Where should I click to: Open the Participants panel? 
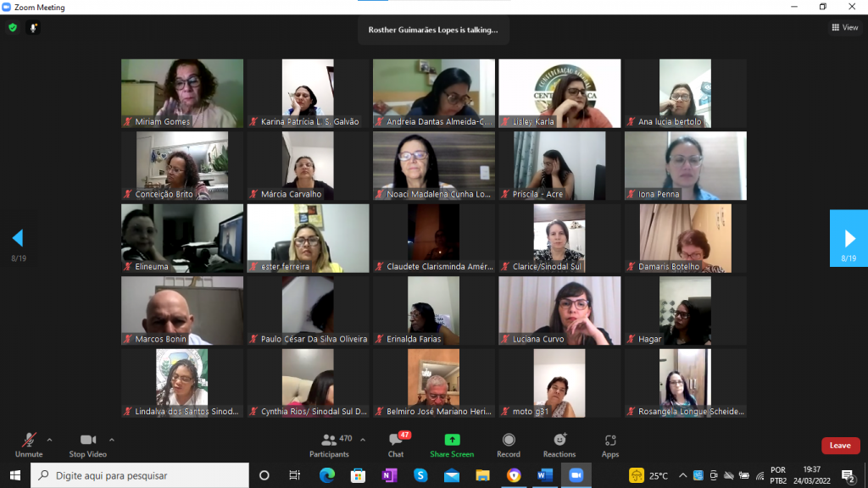[x=329, y=445]
